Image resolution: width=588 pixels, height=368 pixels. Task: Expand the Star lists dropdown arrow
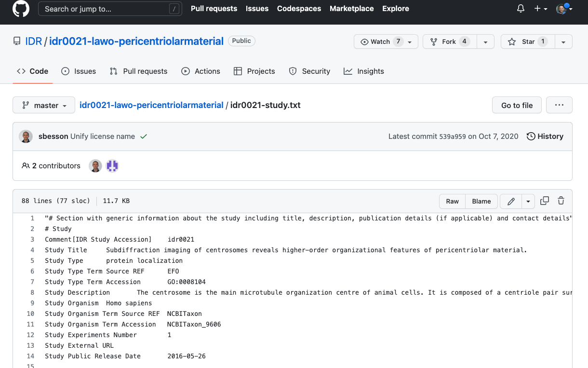click(x=563, y=41)
